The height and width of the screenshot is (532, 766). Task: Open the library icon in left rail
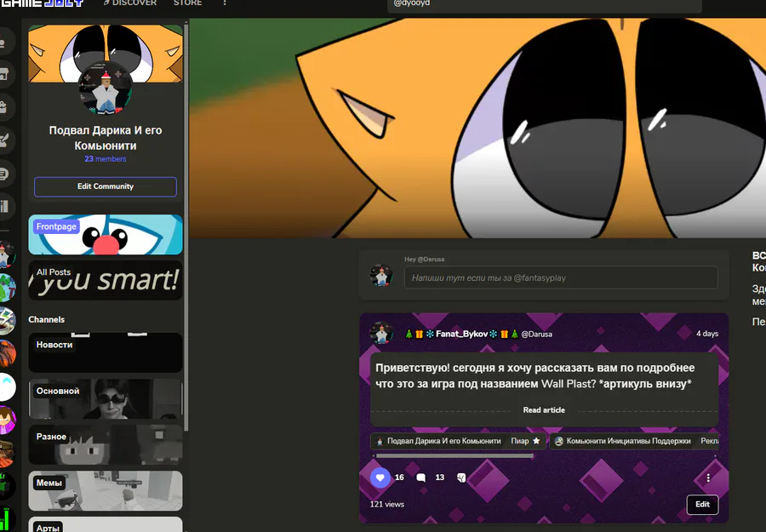click(x=4, y=207)
